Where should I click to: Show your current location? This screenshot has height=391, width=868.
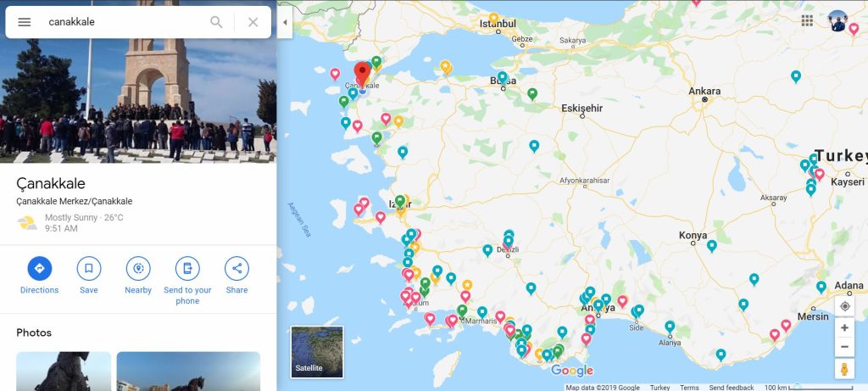click(844, 306)
